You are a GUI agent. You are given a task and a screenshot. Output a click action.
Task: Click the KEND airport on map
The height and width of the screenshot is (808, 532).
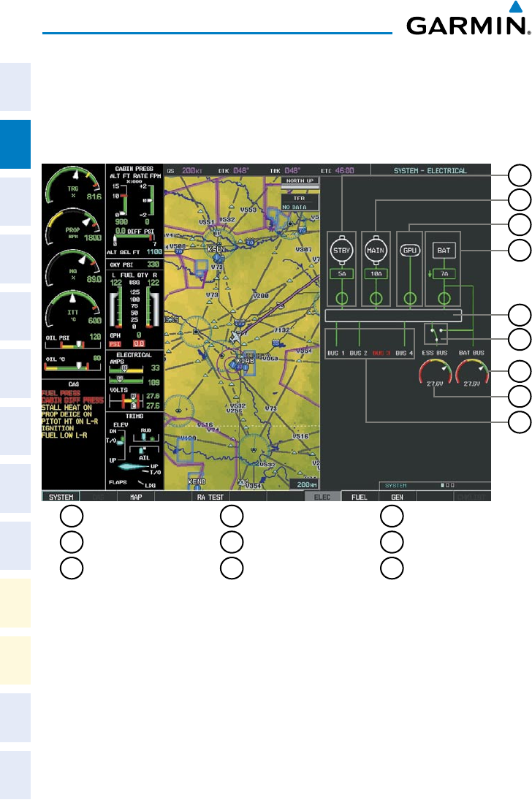[x=197, y=481]
